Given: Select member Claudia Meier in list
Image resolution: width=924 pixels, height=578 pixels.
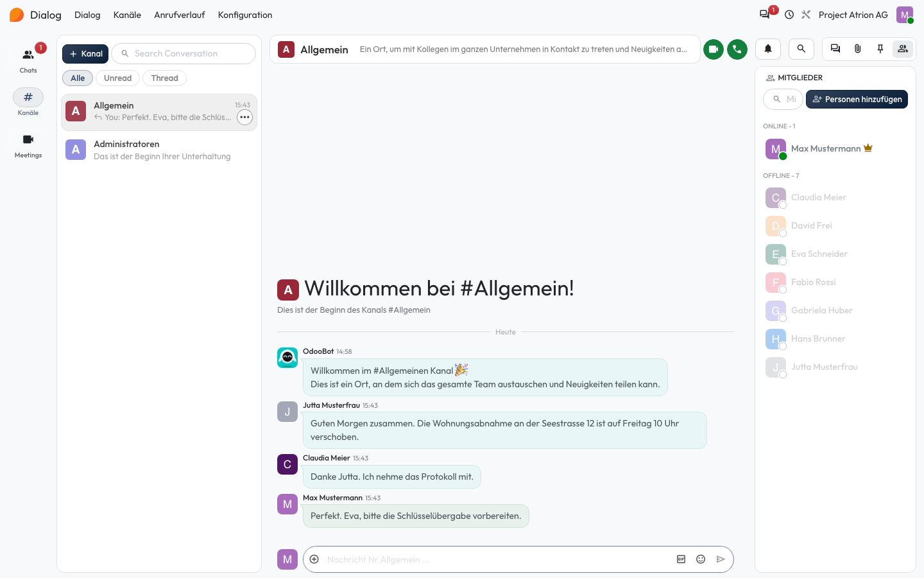Looking at the screenshot, I should pos(835,198).
